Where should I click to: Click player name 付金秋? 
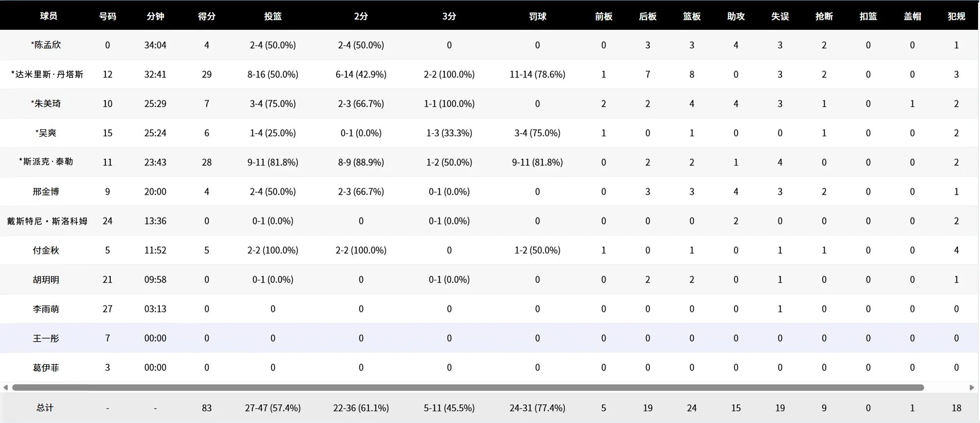[x=46, y=250]
